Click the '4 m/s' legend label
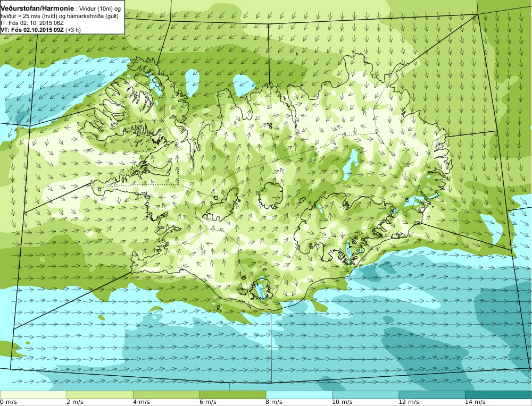This screenshot has width=532, height=406. [142, 402]
